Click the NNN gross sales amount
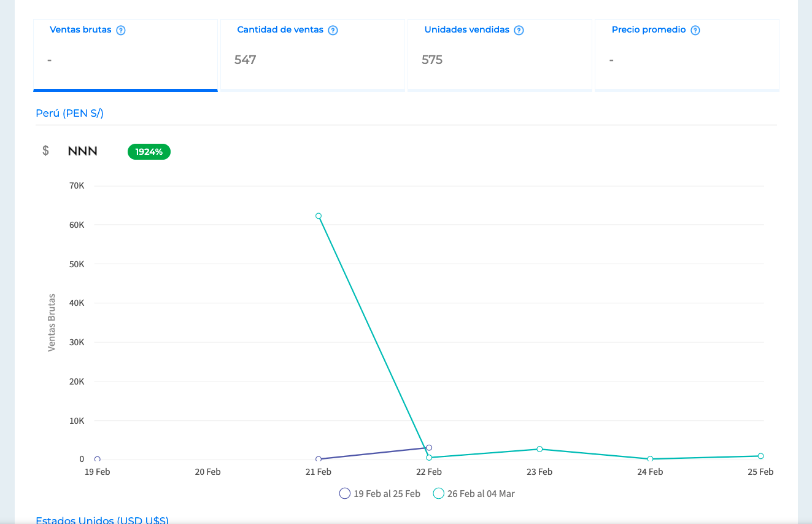The image size is (812, 524). pos(83,151)
